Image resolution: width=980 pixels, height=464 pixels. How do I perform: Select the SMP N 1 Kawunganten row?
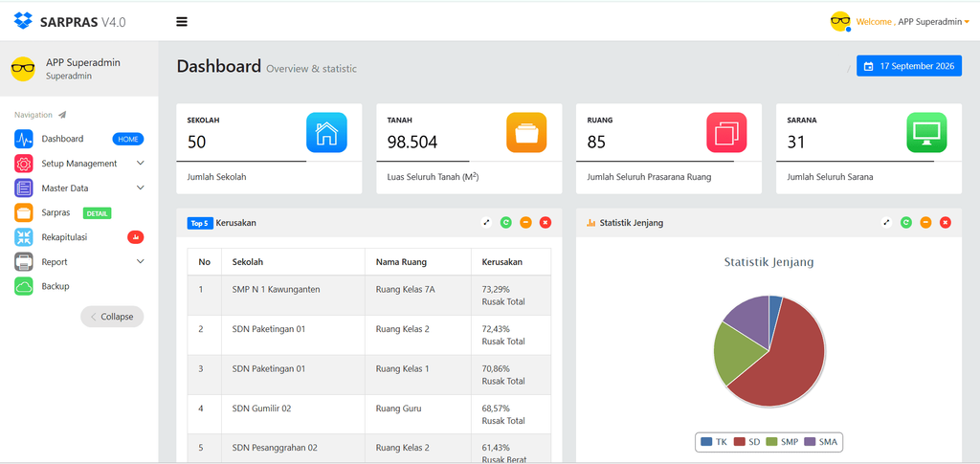coord(369,296)
